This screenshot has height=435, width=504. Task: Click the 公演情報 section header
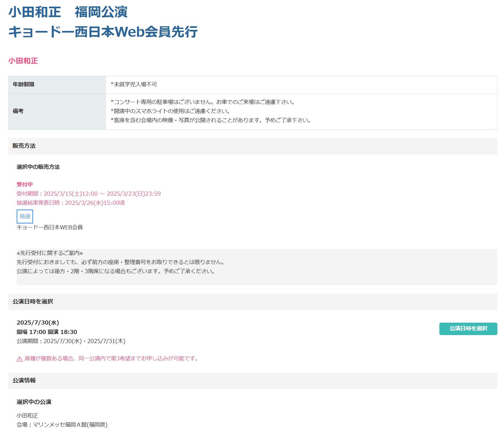253,381
